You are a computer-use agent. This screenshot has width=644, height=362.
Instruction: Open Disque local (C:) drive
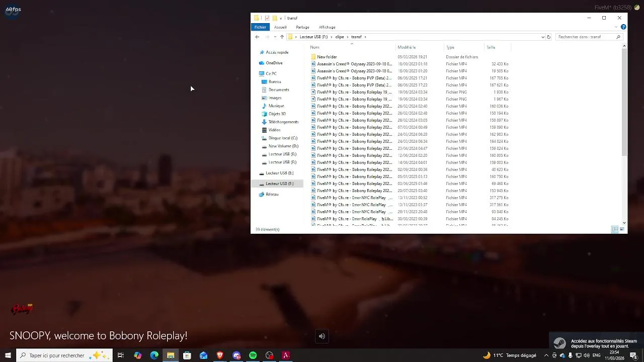click(x=279, y=138)
